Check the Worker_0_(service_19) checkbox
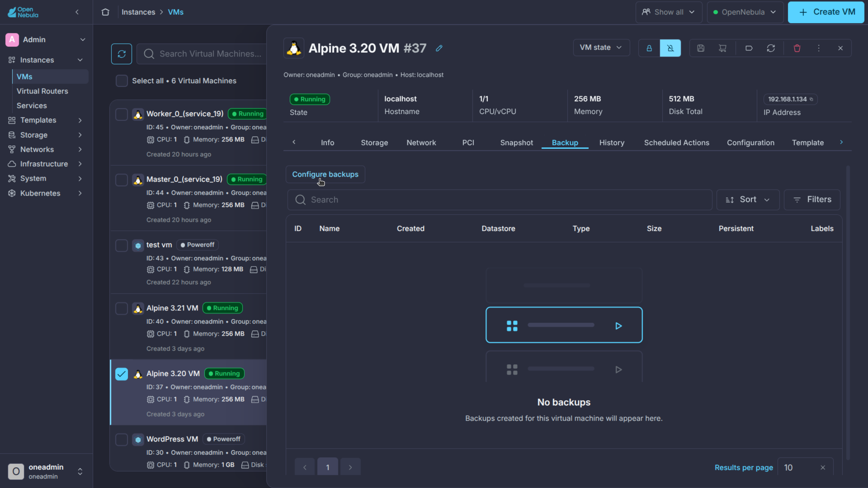 (x=122, y=114)
